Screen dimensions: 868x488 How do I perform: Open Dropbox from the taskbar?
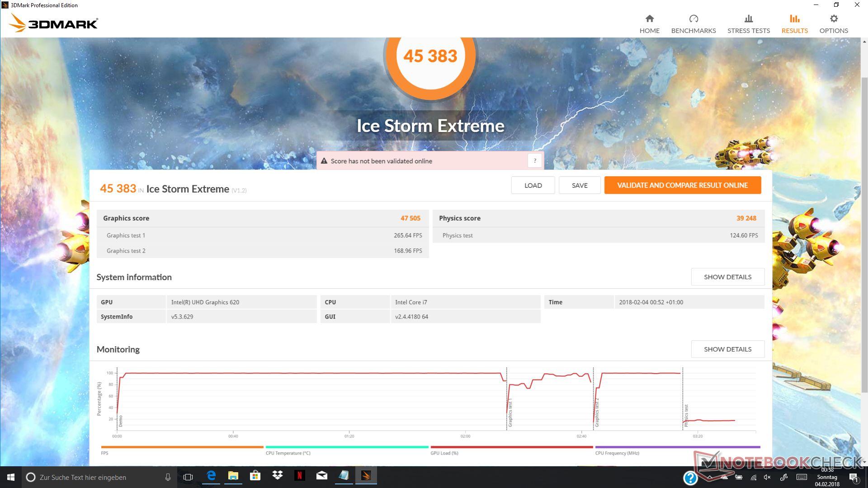[x=277, y=476]
